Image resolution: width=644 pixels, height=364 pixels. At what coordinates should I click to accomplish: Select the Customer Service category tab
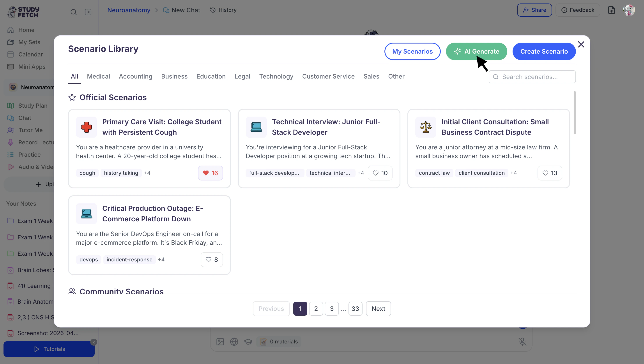(x=328, y=77)
